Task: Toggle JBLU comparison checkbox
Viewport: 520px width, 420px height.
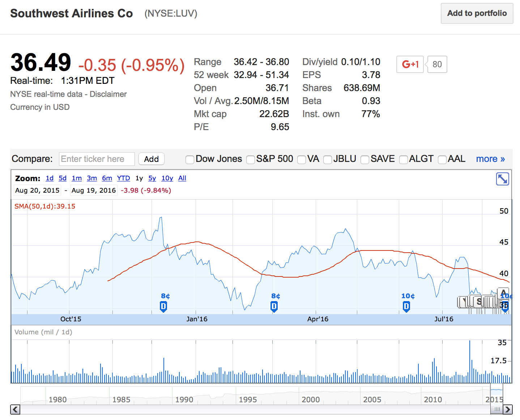Action: pos(327,159)
